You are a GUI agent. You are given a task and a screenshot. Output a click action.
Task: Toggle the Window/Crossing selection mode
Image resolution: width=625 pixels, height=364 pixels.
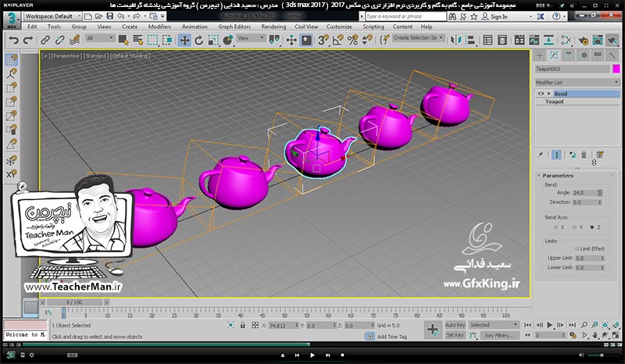(x=167, y=40)
